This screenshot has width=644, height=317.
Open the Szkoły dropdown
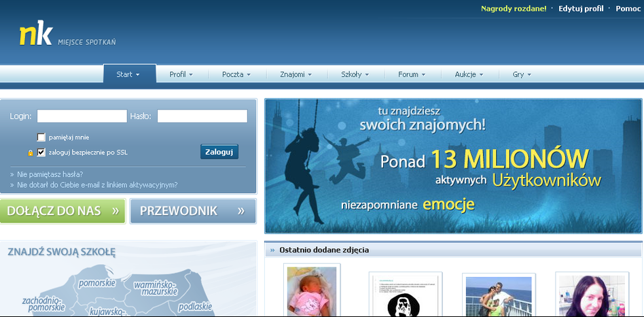355,74
